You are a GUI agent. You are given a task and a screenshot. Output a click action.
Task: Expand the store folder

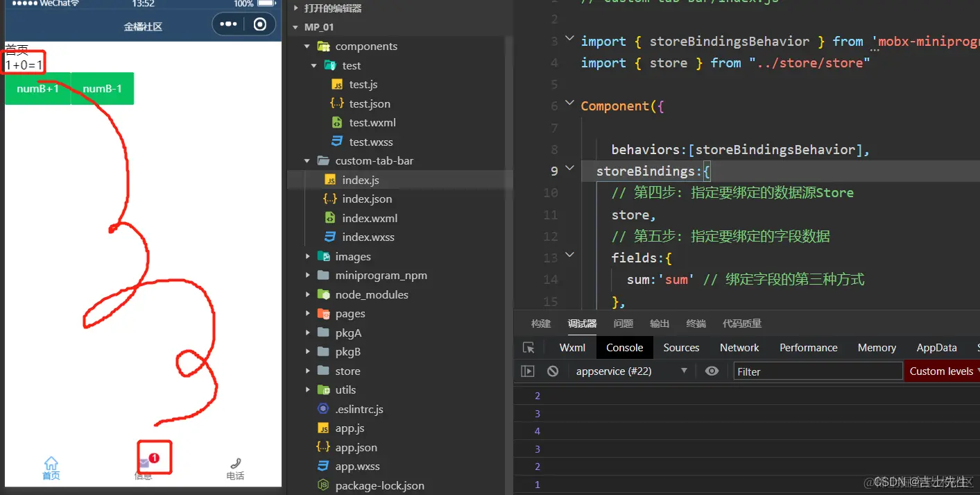click(x=307, y=371)
